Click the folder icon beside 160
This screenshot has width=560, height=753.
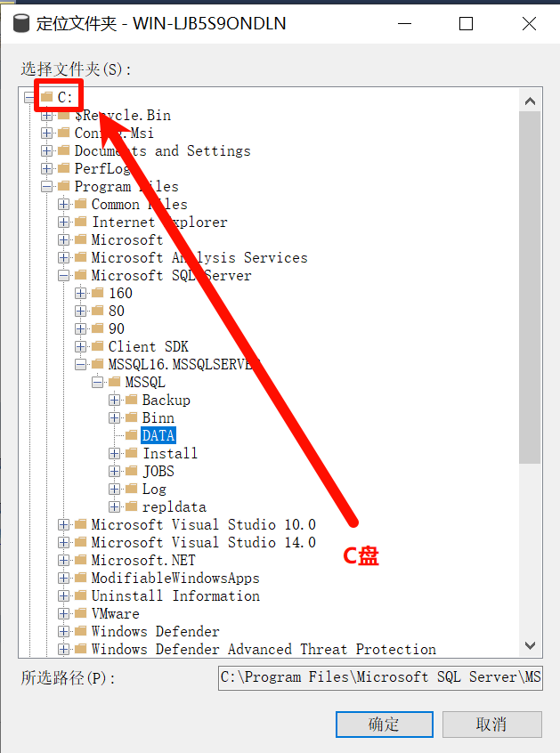[x=98, y=293]
